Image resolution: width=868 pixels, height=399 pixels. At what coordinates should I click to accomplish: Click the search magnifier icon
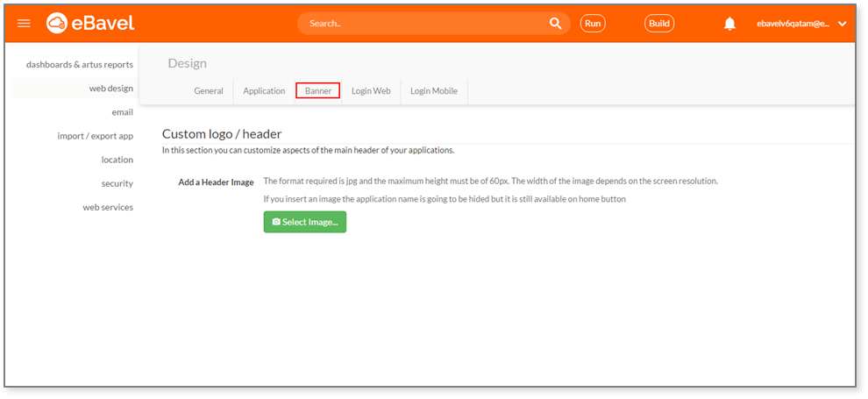[x=555, y=24]
